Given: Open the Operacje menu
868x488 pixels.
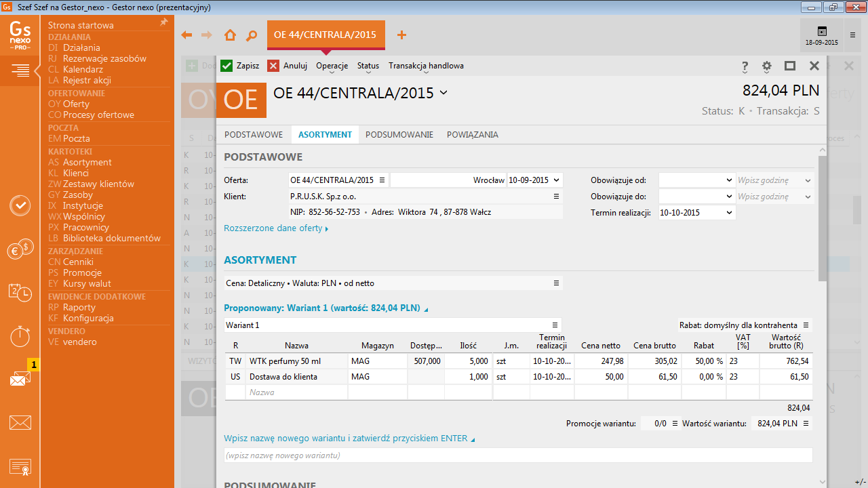Looking at the screenshot, I should (332, 66).
